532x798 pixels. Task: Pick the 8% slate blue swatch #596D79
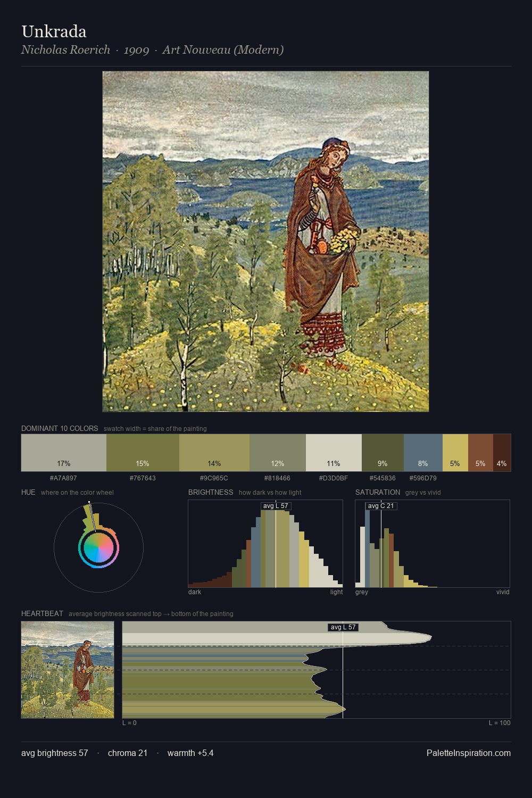pos(423,453)
